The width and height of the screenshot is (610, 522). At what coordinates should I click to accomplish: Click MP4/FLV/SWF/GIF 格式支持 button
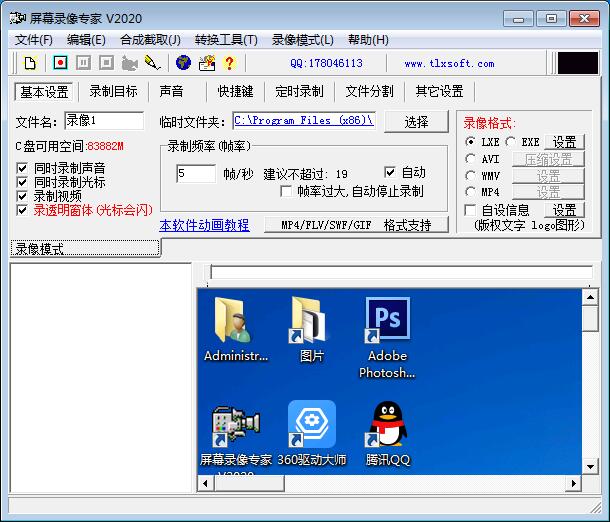click(356, 225)
